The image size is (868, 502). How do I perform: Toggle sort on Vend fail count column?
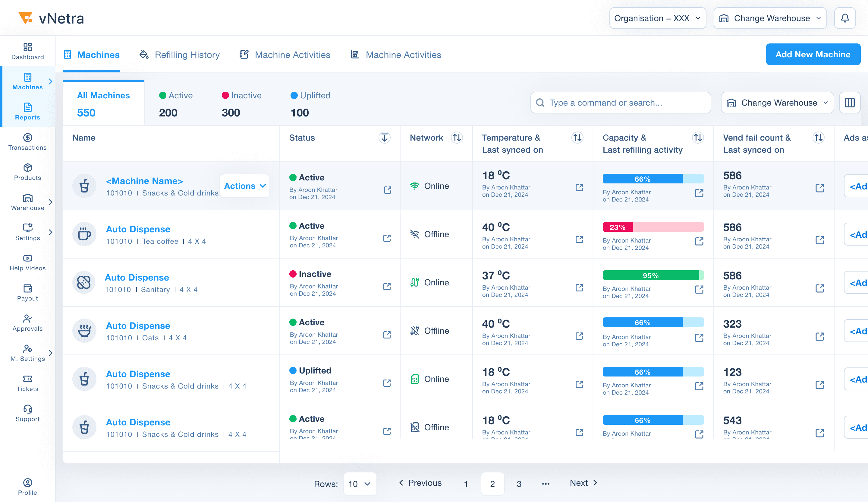point(818,138)
